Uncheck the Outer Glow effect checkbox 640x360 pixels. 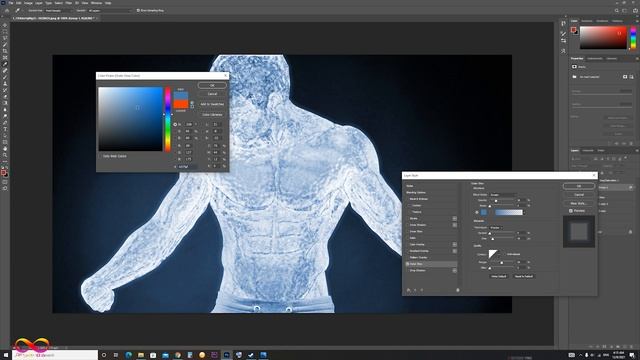coord(407,264)
